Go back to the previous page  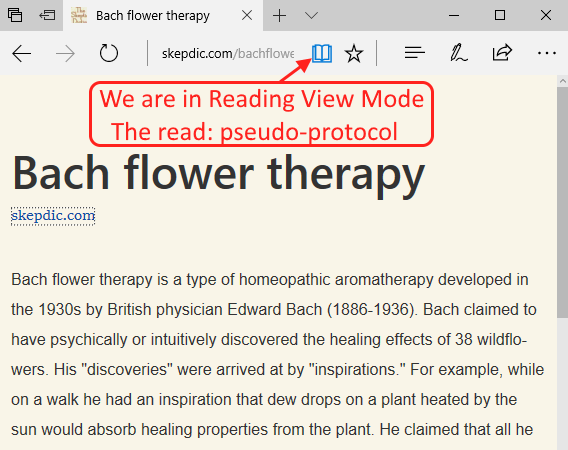[21, 54]
